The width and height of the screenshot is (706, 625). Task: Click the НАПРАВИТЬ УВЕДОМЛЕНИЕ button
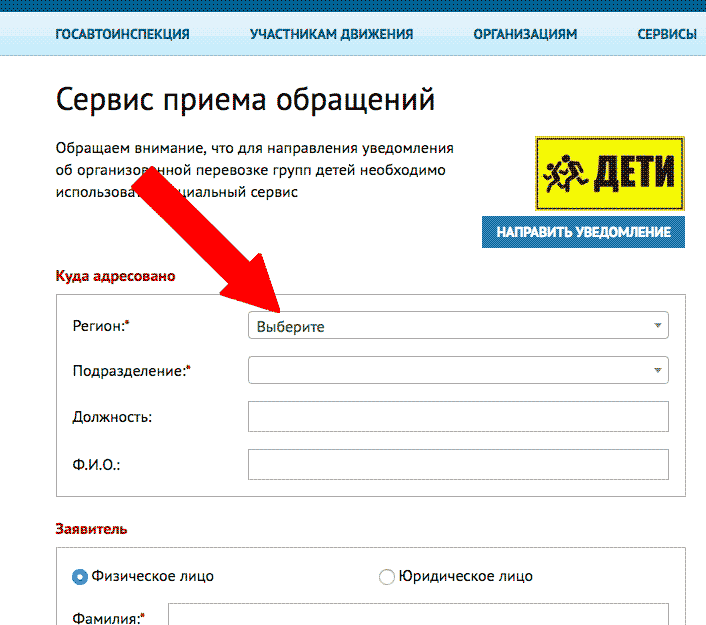[583, 232]
